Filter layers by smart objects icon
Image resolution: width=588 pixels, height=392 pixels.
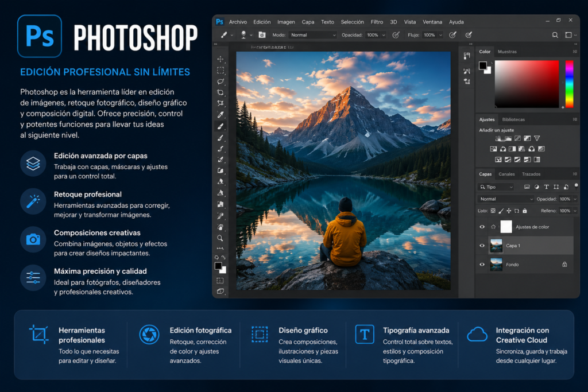(566, 187)
